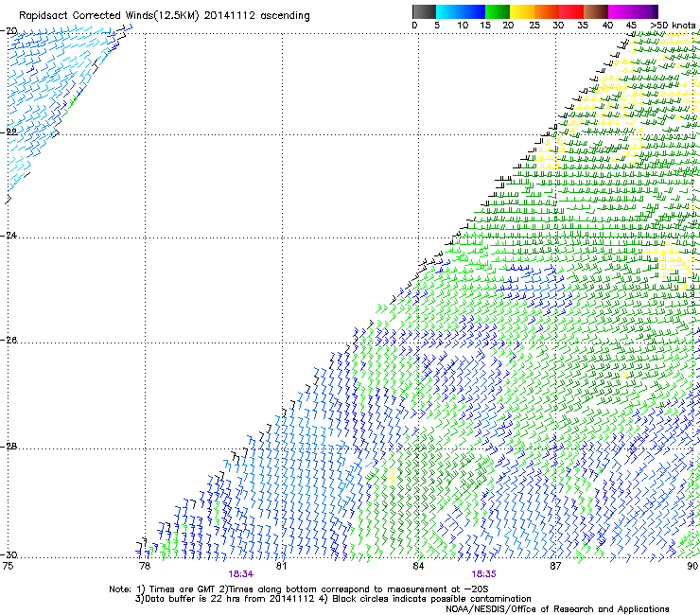Image resolution: width=700 pixels, height=615 pixels.
Task: Click the cyan 5-10 knots legend segment
Action: (448, 11)
